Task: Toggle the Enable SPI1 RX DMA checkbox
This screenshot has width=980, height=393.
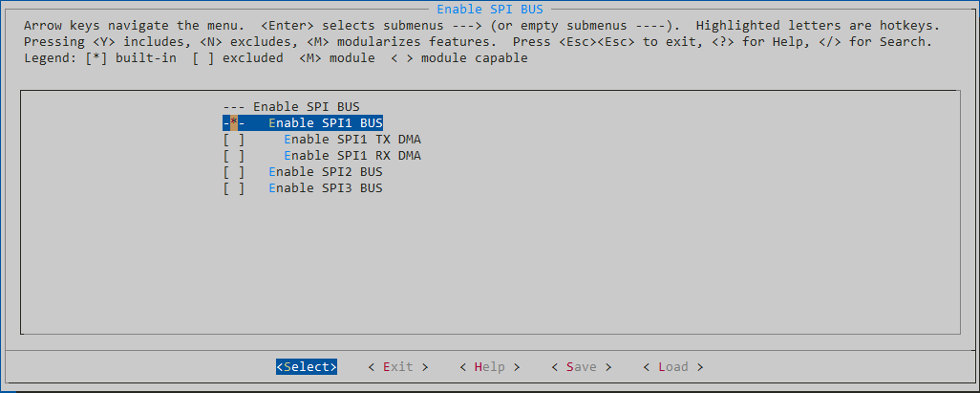Action: pyautogui.click(x=234, y=155)
